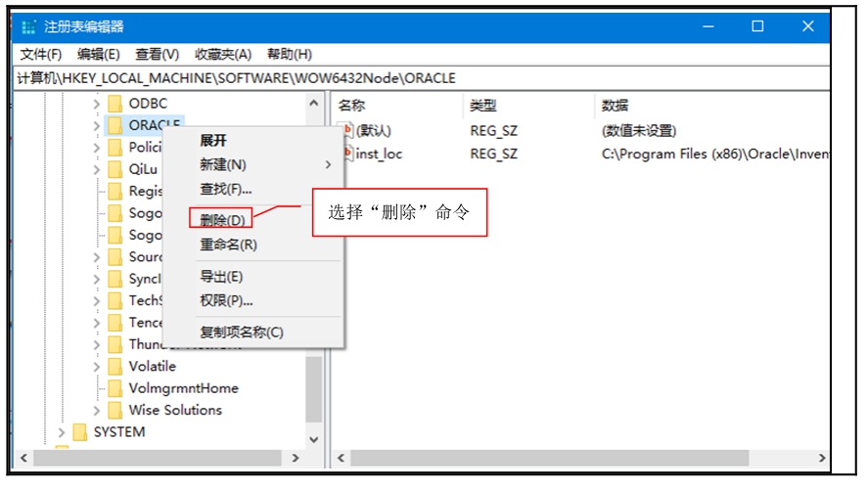Image resolution: width=868 pixels, height=489 pixels.
Task: Open the 查看(V) menu
Action: [x=158, y=54]
